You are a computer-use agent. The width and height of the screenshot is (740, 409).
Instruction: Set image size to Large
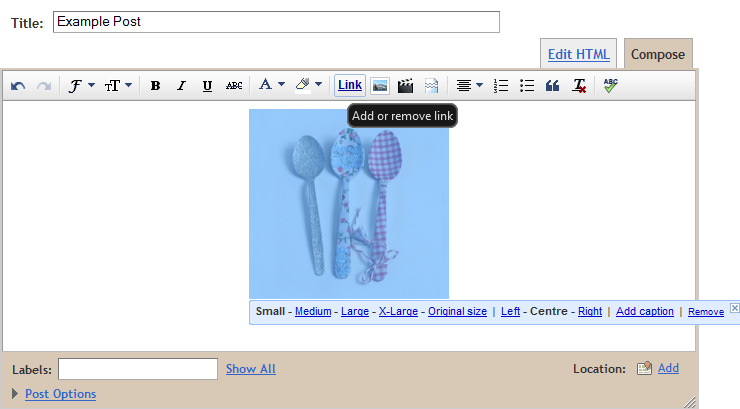[355, 311]
